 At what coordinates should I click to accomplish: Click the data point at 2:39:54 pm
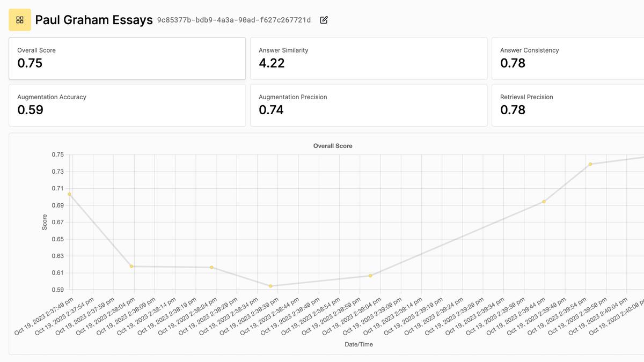click(x=590, y=164)
